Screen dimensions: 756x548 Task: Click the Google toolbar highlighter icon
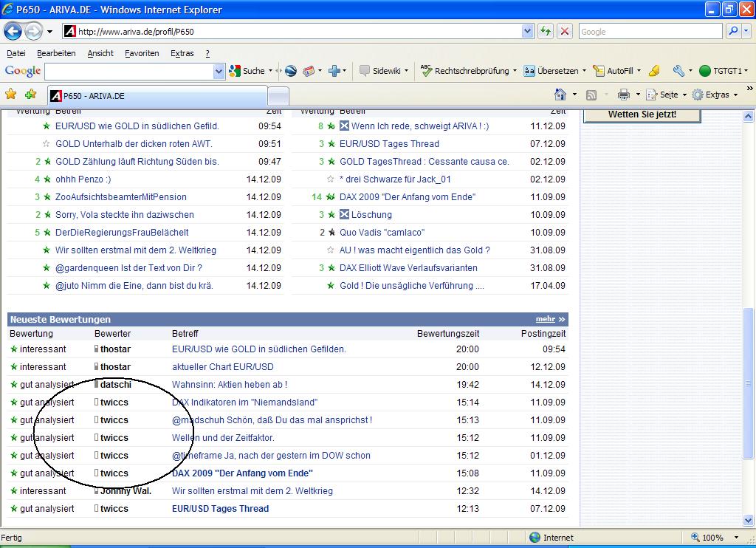[654, 71]
